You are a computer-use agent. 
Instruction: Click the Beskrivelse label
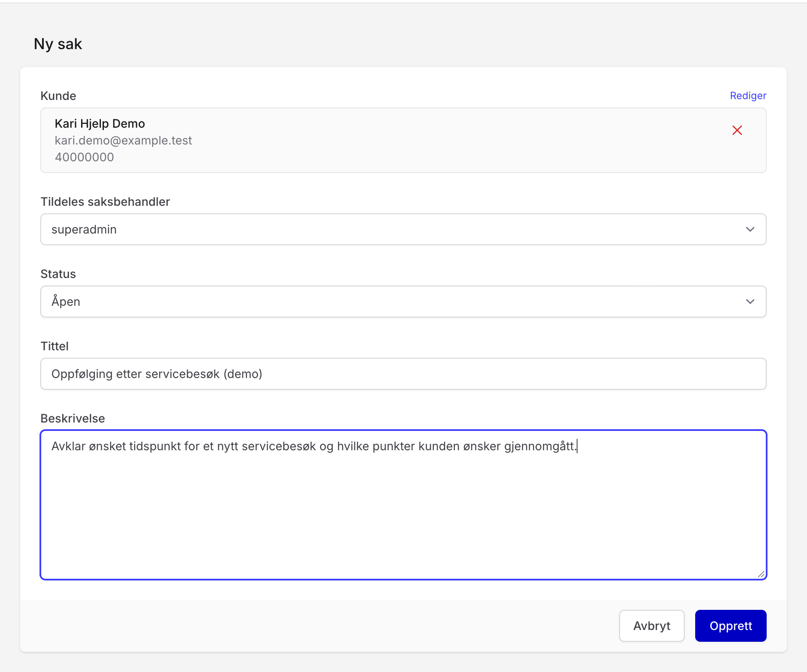[x=73, y=418]
